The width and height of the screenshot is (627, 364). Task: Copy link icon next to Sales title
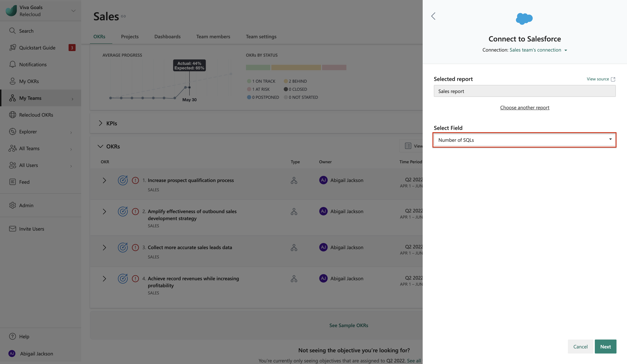pos(123,16)
